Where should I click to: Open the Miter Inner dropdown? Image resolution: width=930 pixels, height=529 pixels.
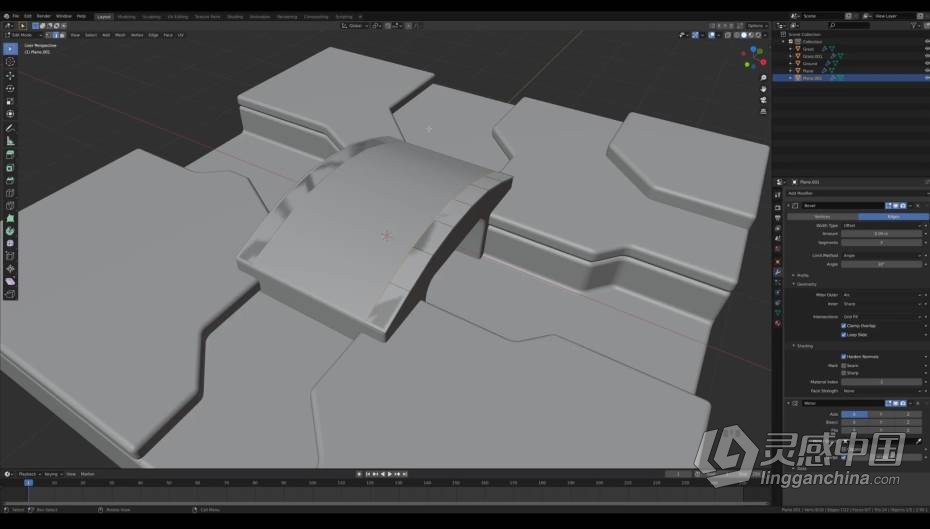(x=882, y=304)
